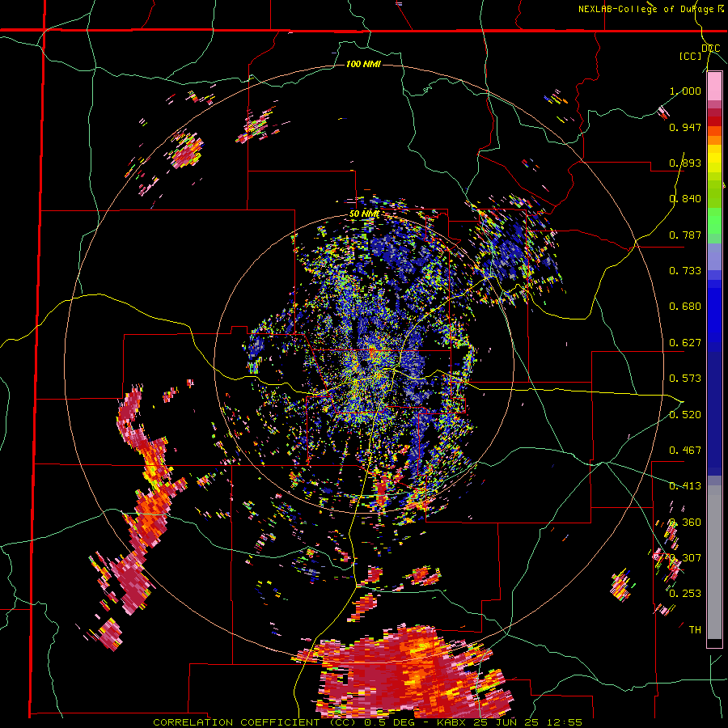Click the "[CC]" legend heading
The width and height of the screenshot is (728, 728).
(x=690, y=56)
